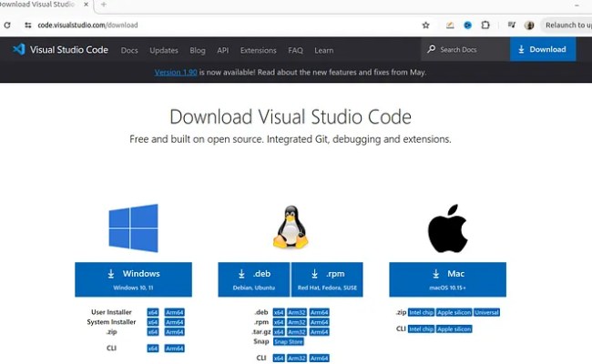Open the Updates menu item
Screen dimensions: 592x364
(x=163, y=50)
